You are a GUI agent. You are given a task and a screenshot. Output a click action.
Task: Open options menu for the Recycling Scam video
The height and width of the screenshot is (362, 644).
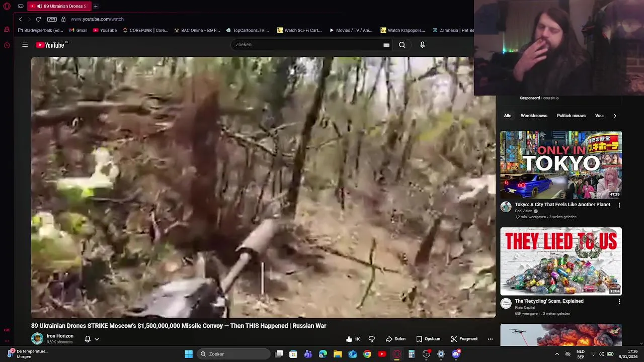point(619,302)
